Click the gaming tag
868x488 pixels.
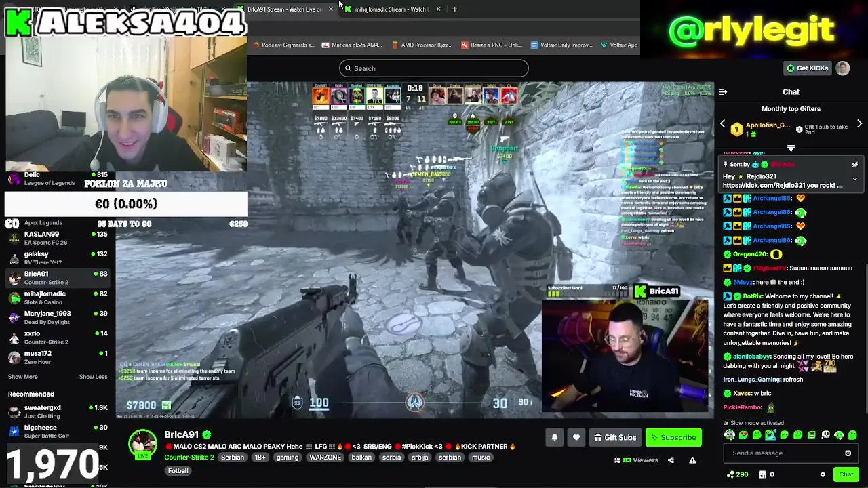coord(288,457)
